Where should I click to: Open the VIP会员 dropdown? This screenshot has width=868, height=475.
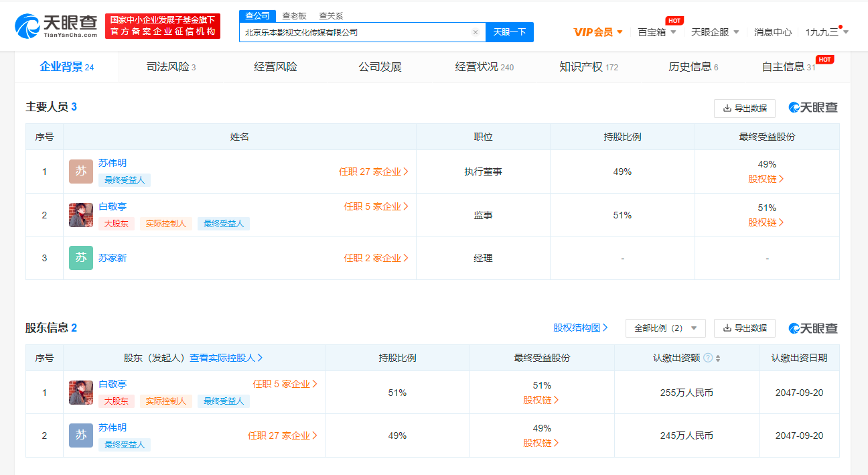click(x=598, y=32)
